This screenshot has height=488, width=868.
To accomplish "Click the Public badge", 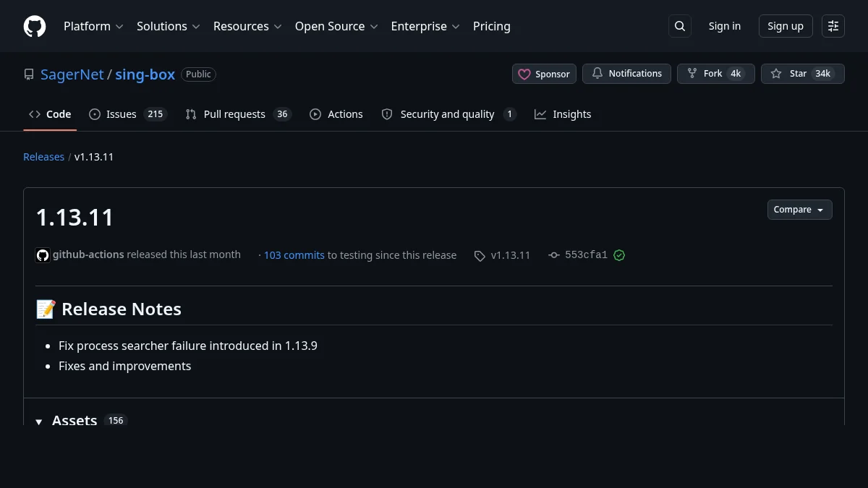I will point(198,74).
